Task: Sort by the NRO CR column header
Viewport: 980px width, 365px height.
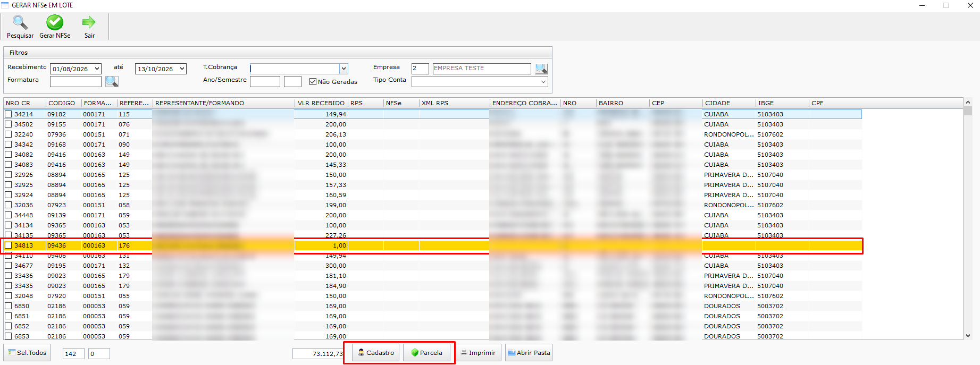Action: tap(24, 103)
